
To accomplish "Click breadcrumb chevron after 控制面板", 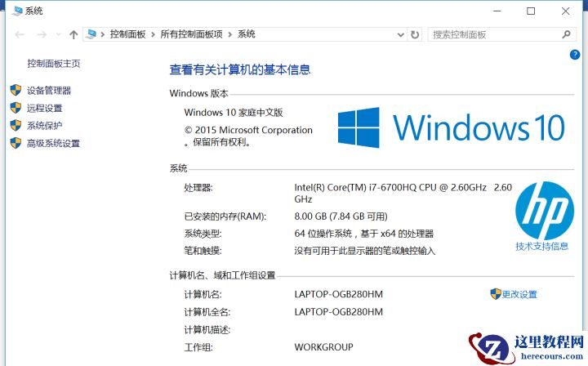I will 153,35.
